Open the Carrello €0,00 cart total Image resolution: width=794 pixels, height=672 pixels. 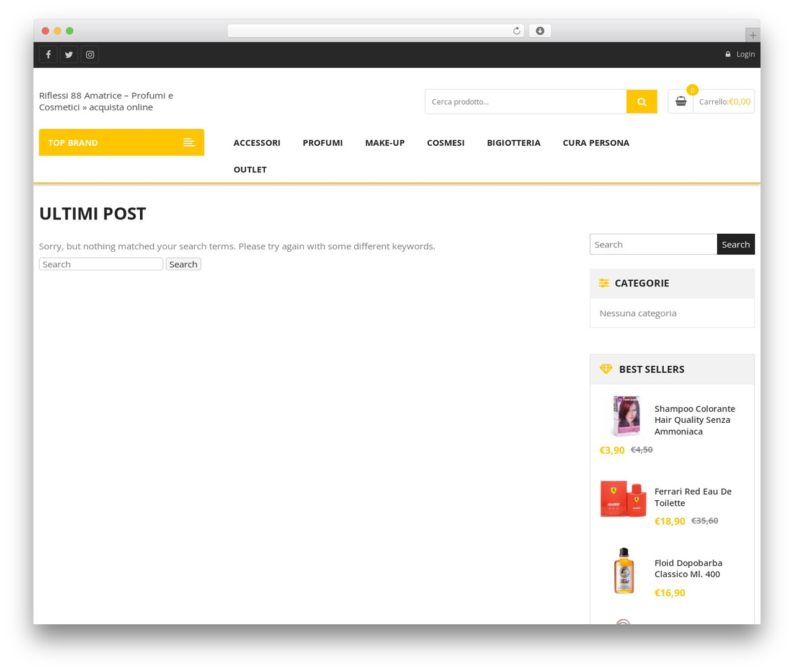(725, 102)
